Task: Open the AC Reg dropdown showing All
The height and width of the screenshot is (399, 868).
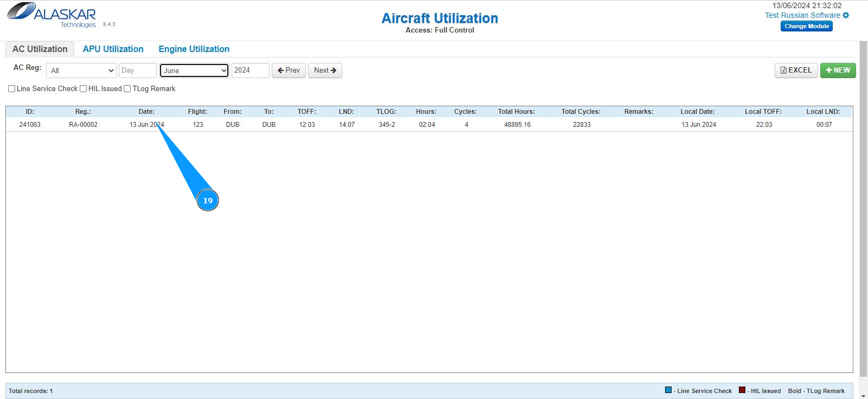Action: point(81,70)
